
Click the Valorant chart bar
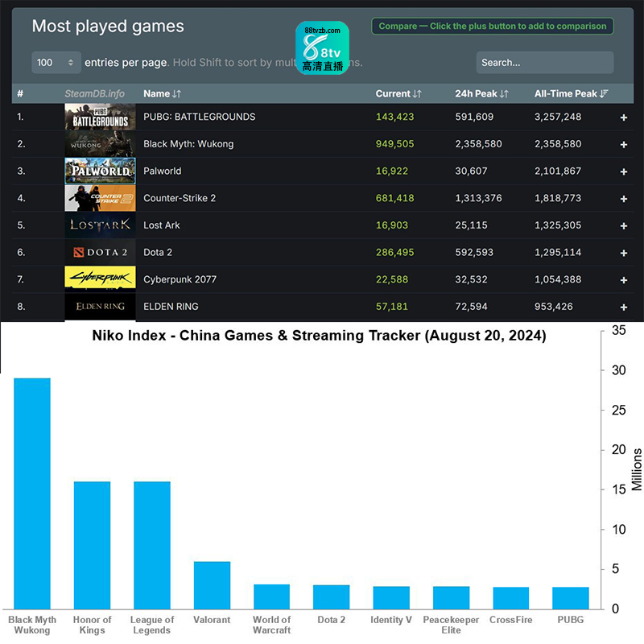click(x=212, y=585)
